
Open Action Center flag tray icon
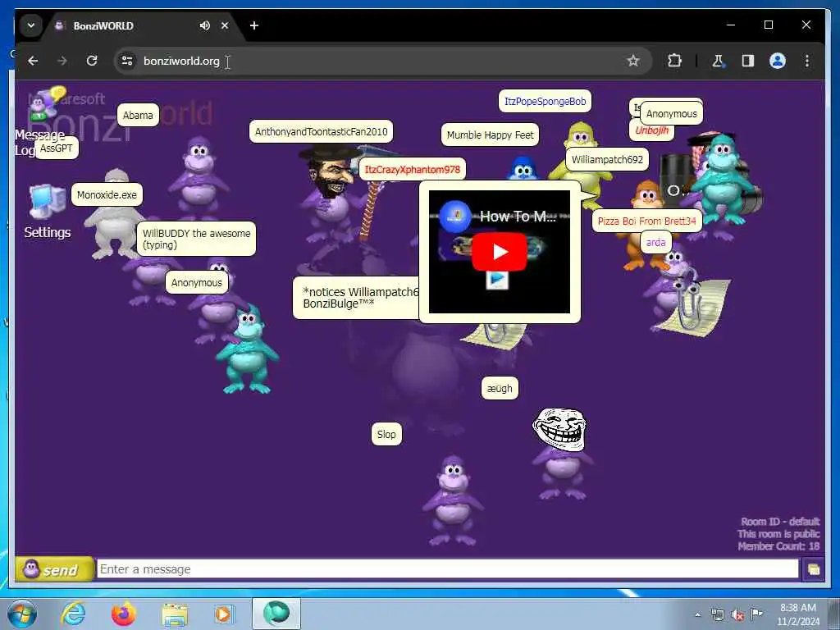(x=756, y=614)
